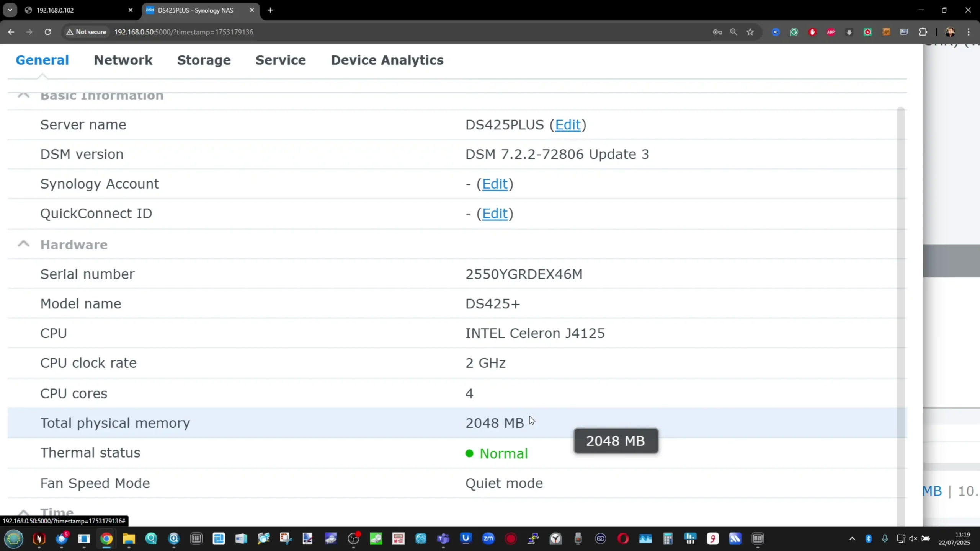
Task: Open the Grammarly extension icon
Action: (794, 32)
